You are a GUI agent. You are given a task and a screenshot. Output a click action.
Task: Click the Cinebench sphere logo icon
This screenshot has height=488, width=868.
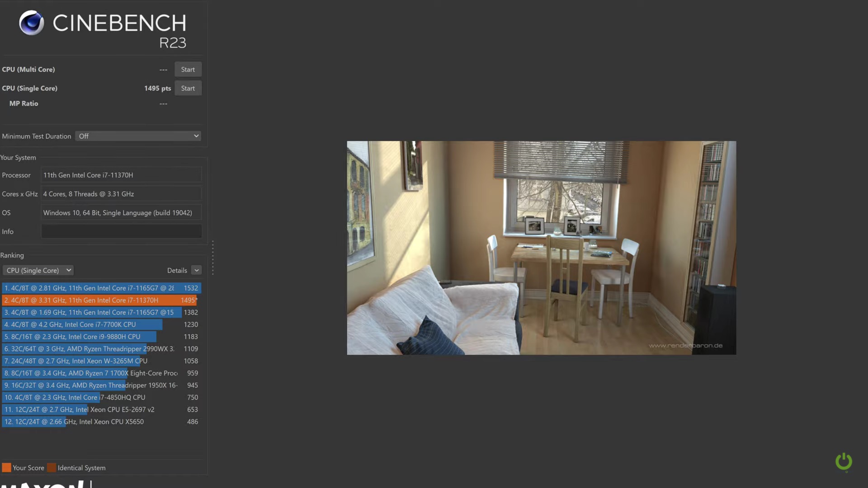[31, 23]
